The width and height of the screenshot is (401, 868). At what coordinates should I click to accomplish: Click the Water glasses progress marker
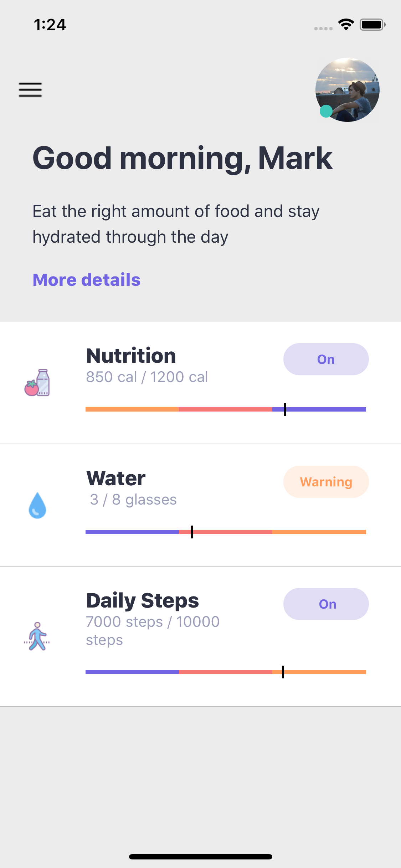pyautogui.click(x=192, y=532)
